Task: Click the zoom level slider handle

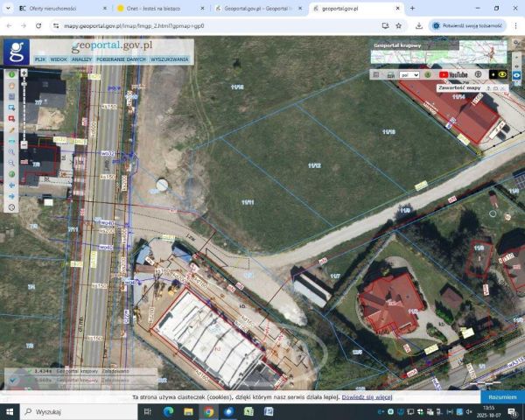Action: point(24,84)
